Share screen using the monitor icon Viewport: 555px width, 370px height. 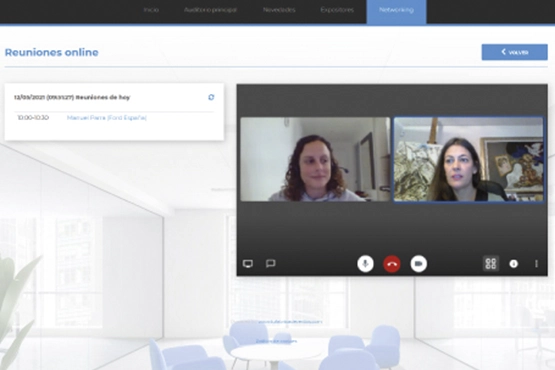coord(248,264)
